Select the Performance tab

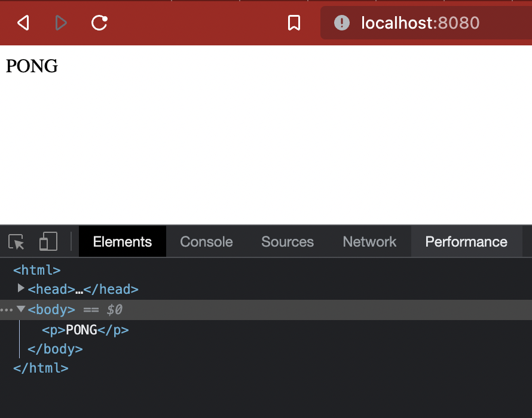[466, 242]
